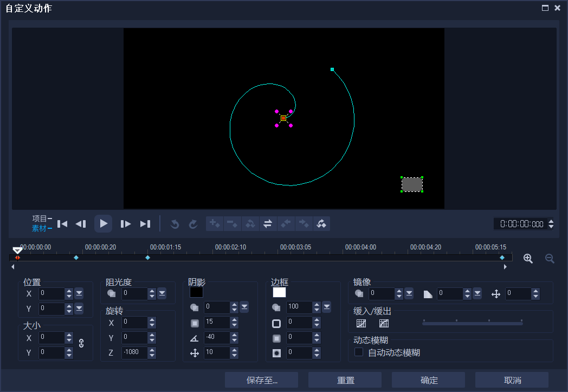The image size is (568, 392).
Task: Click the ease-in grid icon
Action: point(361,323)
